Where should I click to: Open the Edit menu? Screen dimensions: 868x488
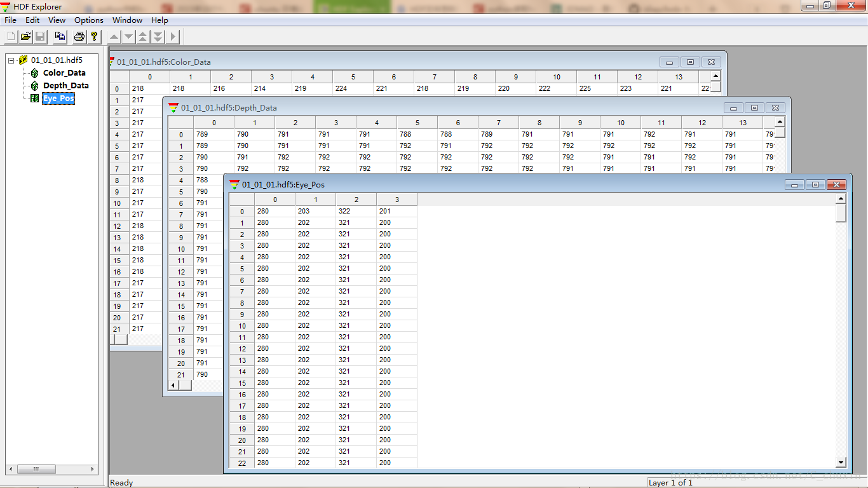pos(32,20)
